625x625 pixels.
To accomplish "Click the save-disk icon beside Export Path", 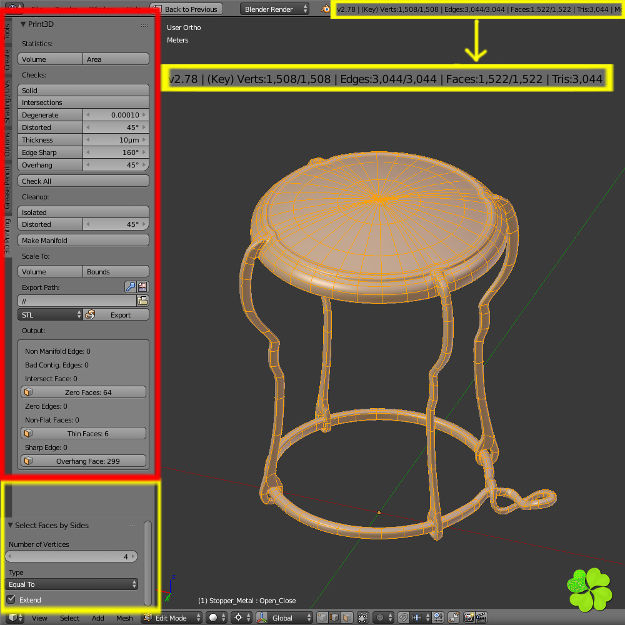I will click(x=142, y=287).
